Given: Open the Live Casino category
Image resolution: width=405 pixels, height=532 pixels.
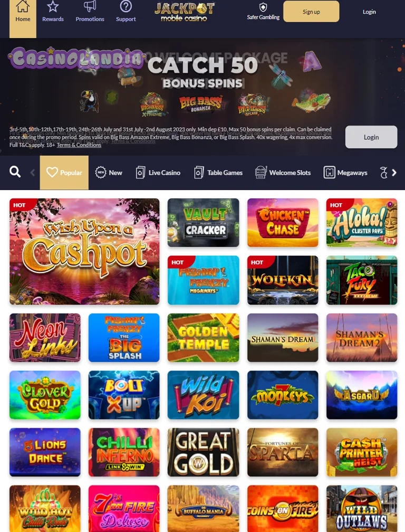Looking at the screenshot, I should 158,173.
